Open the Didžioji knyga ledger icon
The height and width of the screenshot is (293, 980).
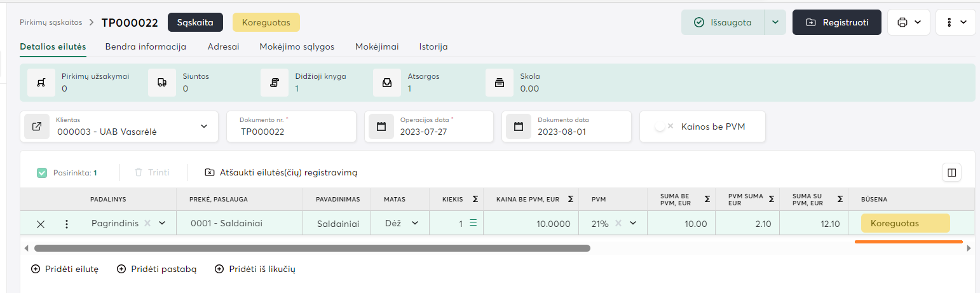(x=275, y=83)
